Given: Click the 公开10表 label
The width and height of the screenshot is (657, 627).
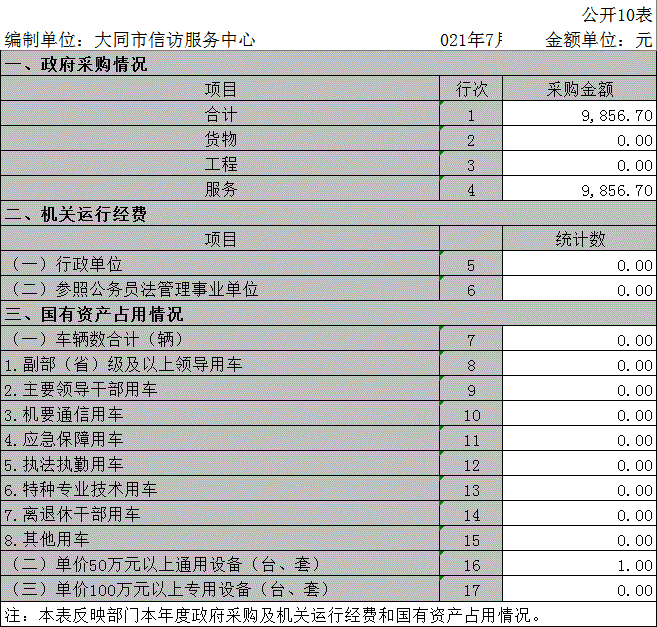Looking at the screenshot, I should tap(616, 16).
